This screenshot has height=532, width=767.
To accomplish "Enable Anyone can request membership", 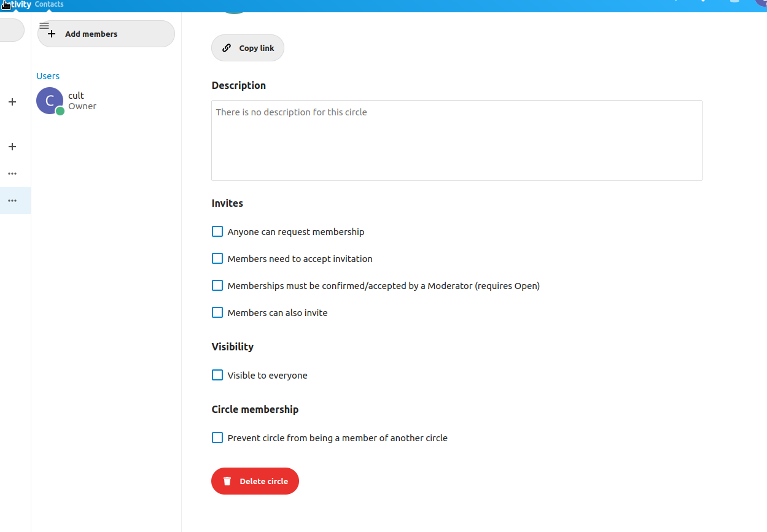I will [217, 231].
